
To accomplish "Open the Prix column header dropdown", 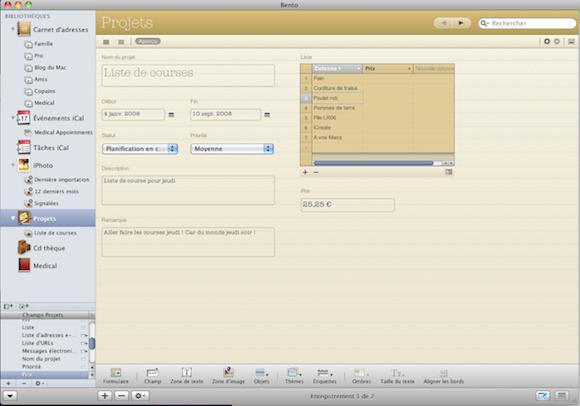I will coord(409,69).
